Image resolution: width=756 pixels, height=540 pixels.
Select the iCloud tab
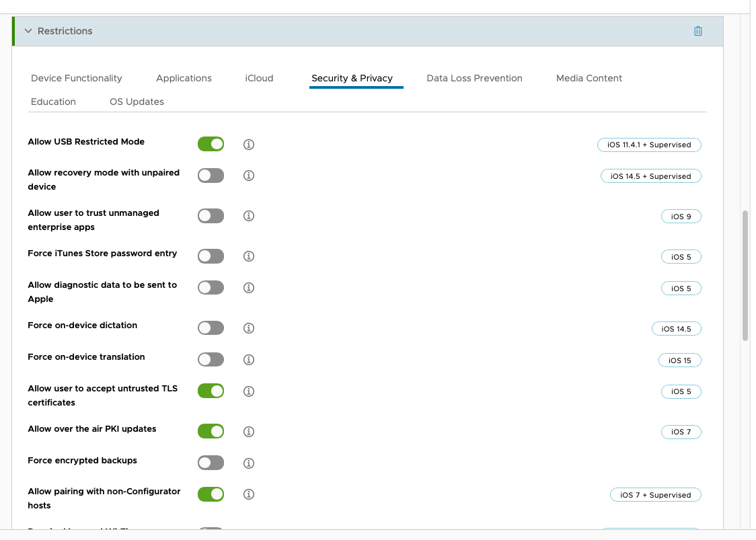259,78
